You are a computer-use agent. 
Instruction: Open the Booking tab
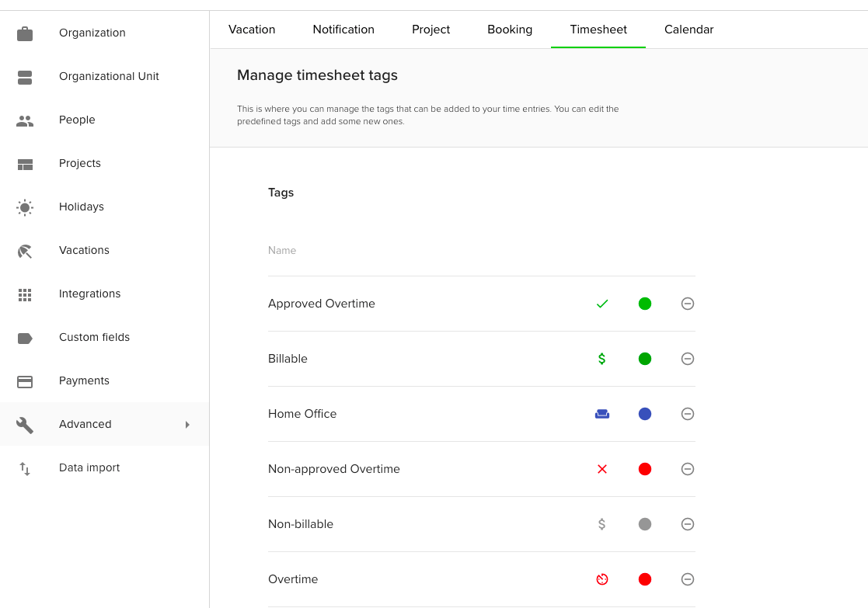click(x=510, y=29)
